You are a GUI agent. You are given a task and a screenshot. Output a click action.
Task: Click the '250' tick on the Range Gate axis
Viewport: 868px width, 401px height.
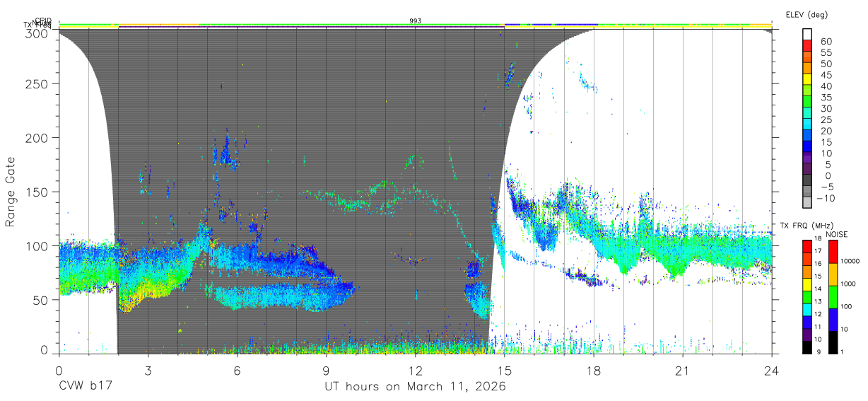[37, 84]
